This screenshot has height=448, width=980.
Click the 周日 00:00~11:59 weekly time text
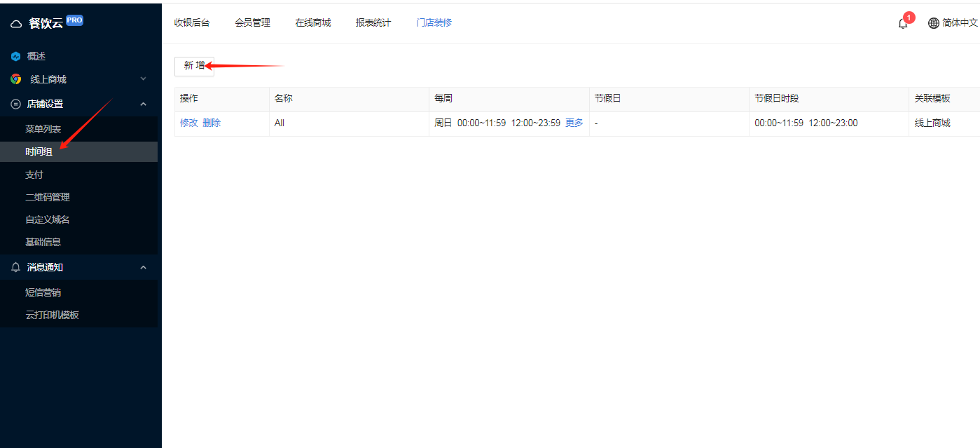coord(470,123)
